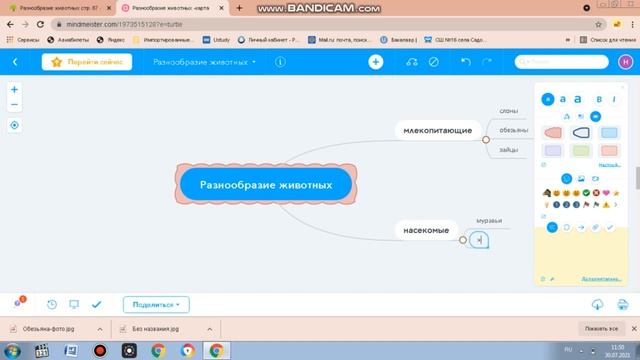Image resolution: width=640 pixels, height=360 pixels.
Task: Pick the light blue rectangle swatch
Action: 609,133
